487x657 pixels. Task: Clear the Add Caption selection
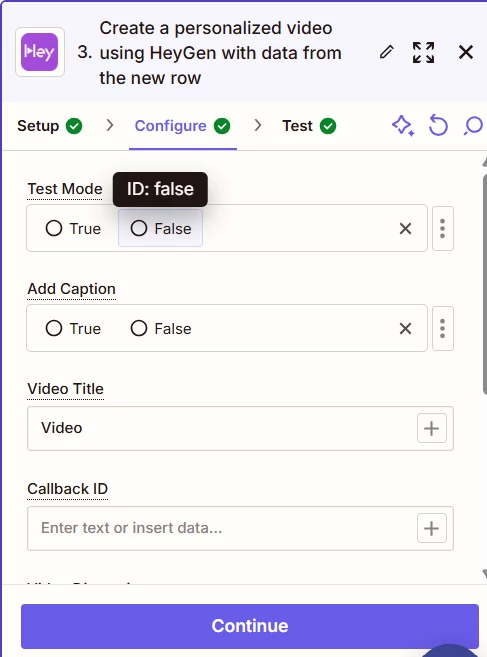[x=405, y=328]
